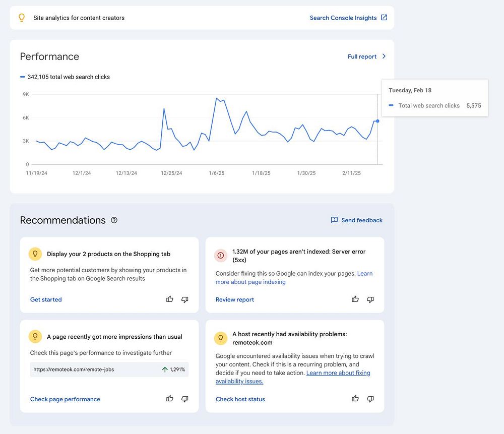Viewport: 504px width, 434px height.
Task: Thumbs down the impressions recommendation
Action: [185, 399]
